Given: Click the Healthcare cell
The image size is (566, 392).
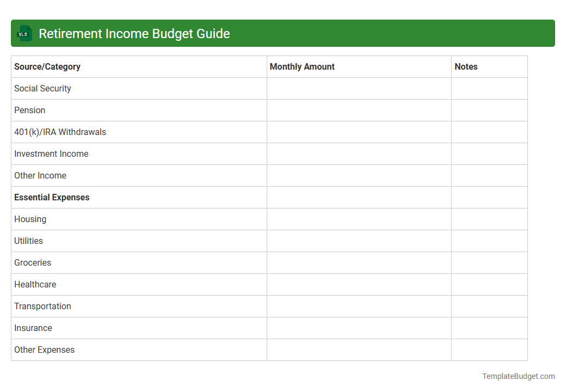Looking at the screenshot, I should coord(35,284).
